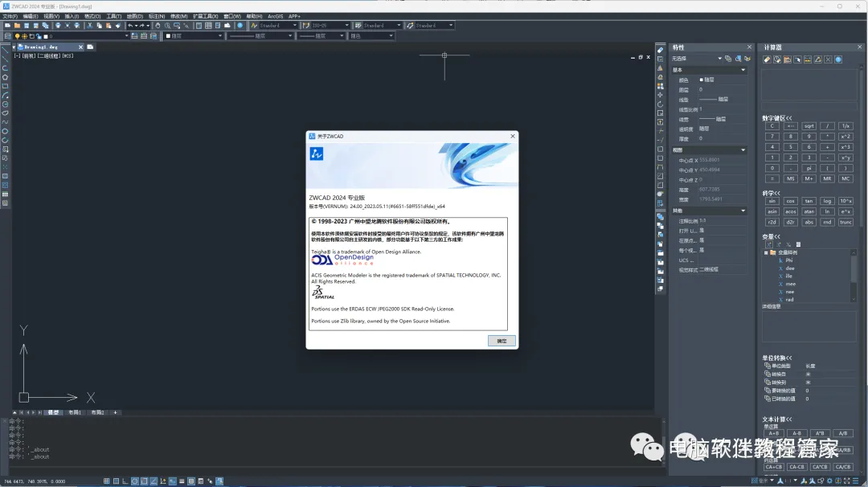Close the Properties panel
The width and height of the screenshot is (868, 487).
750,47
